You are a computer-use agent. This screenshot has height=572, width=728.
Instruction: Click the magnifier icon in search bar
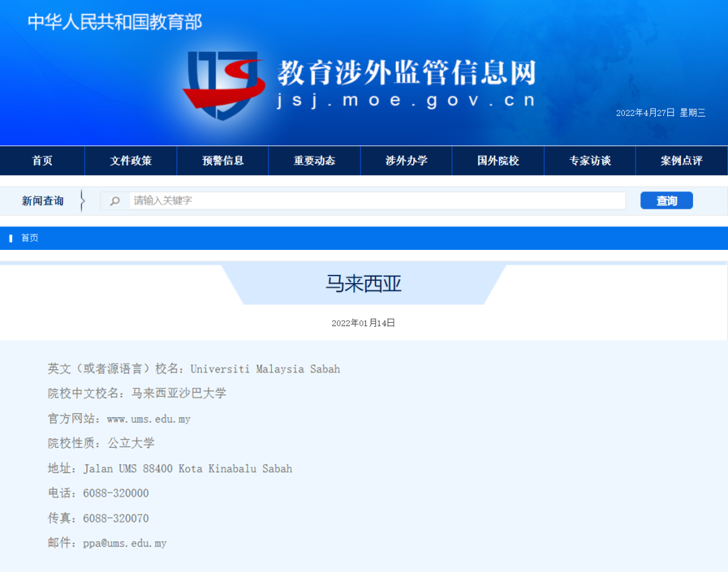click(115, 201)
